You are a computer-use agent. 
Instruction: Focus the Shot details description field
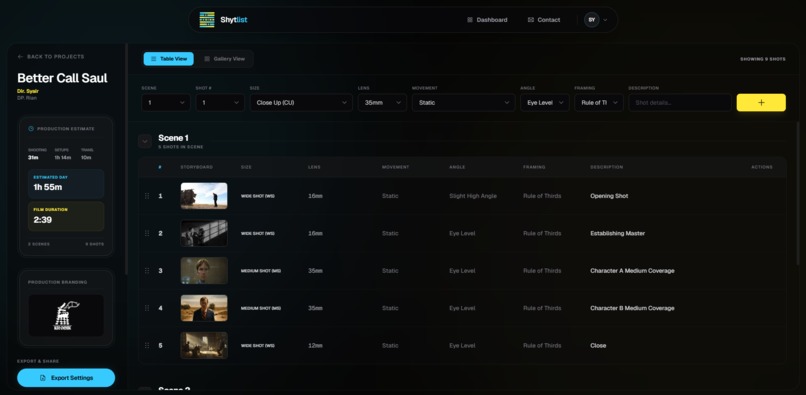[680, 102]
